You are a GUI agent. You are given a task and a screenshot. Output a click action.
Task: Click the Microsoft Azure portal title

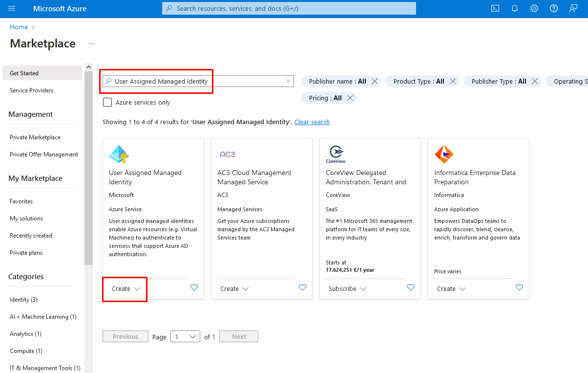[60, 8]
